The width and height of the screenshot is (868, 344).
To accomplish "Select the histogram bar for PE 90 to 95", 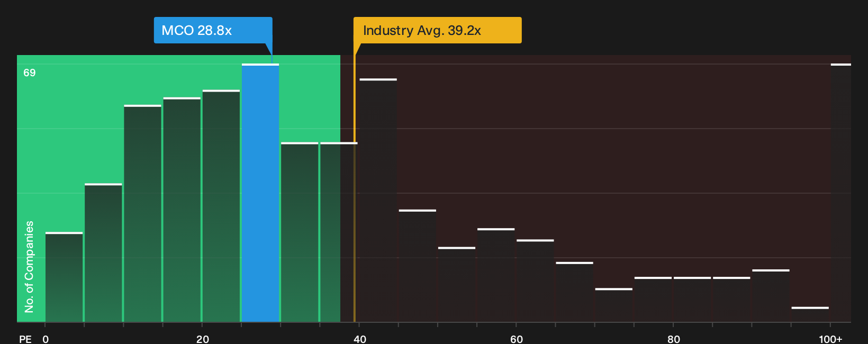I will click(771, 295).
